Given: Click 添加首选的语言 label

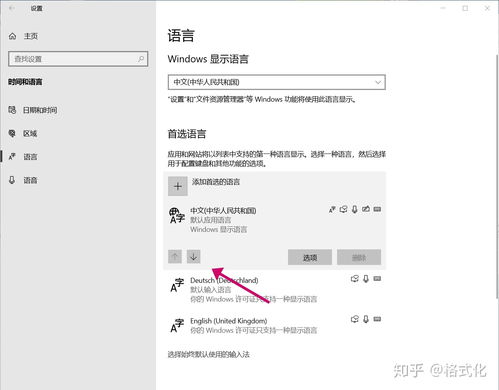Looking at the screenshot, I should (x=216, y=182).
